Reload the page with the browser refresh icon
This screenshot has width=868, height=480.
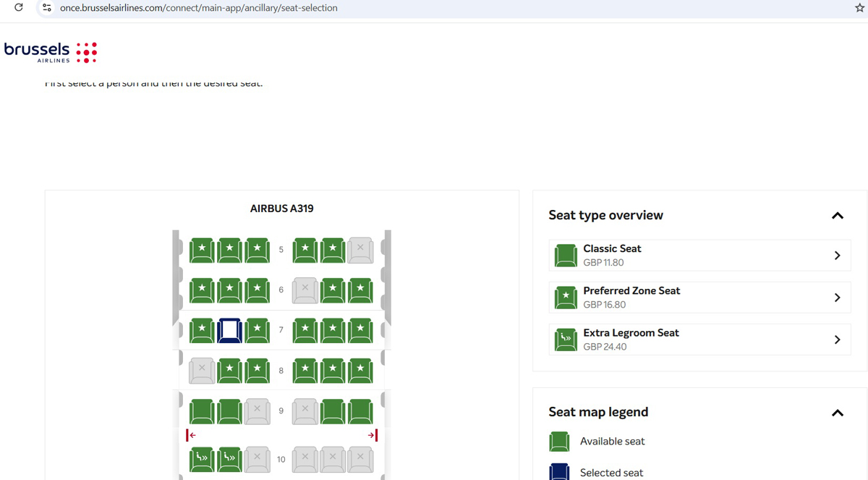click(x=19, y=8)
